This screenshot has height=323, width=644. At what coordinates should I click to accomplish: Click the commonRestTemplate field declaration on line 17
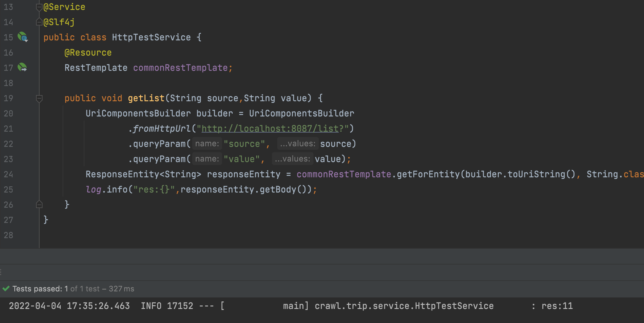pos(180,68)
